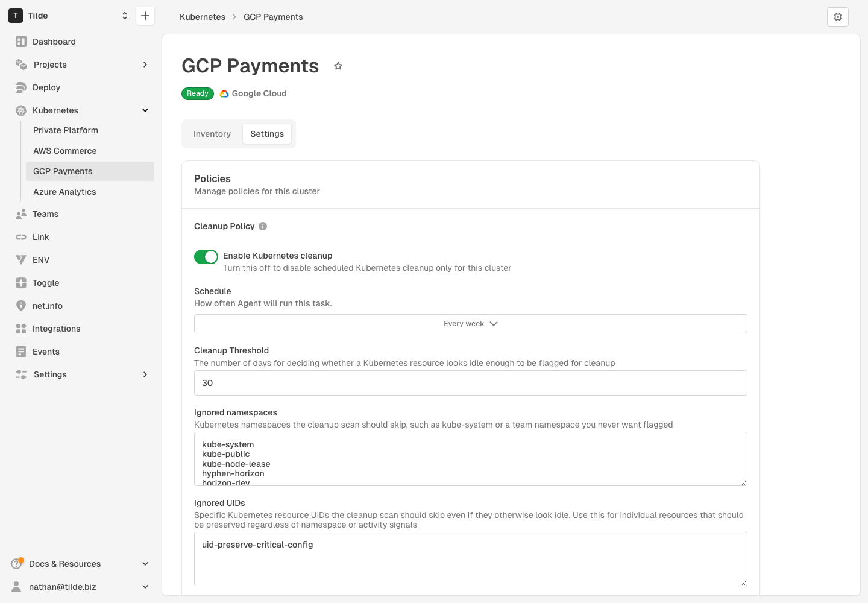The image size is (868, 603).
Task: Open Private Platform cluster
Action: pyautogui.click(x=90, y=130)
